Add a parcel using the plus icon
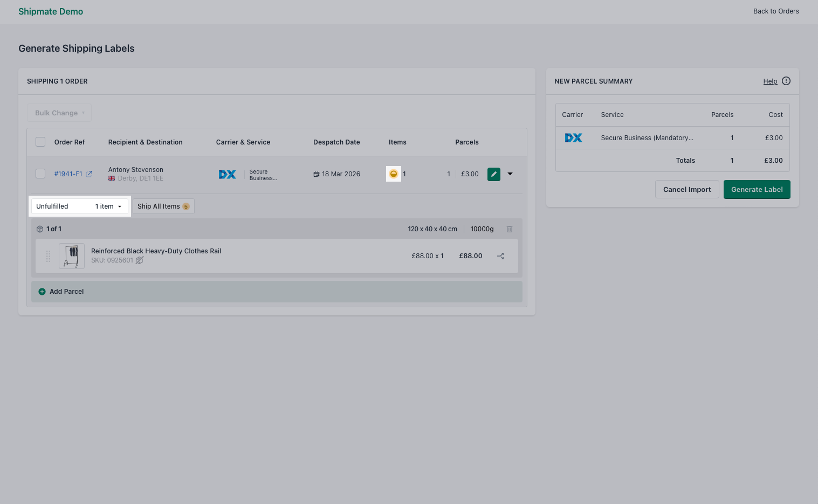 pyautogui.click(x=42, y=291)
